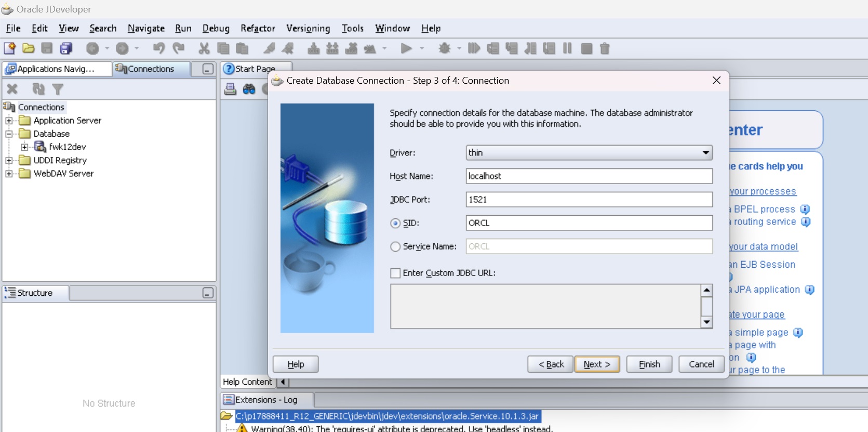Click the Back navigation arrow icon
Screen dimensions: 868x432
(x=92, y=48)
